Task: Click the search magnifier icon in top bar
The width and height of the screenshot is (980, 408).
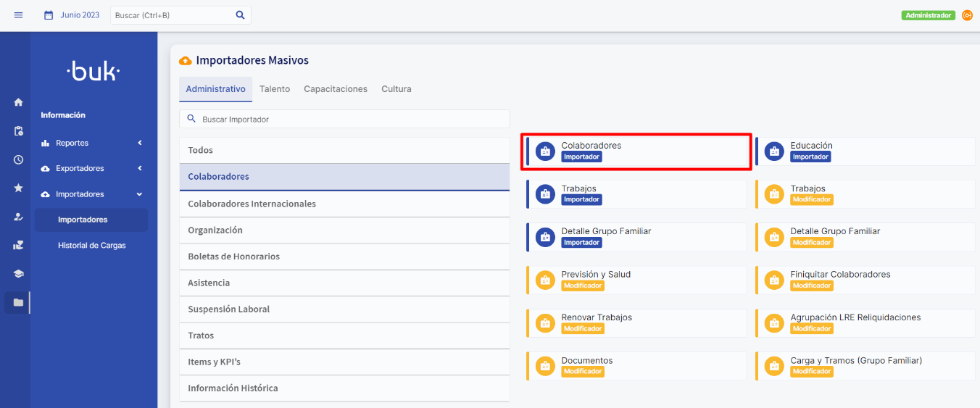Action: (240, 15)
